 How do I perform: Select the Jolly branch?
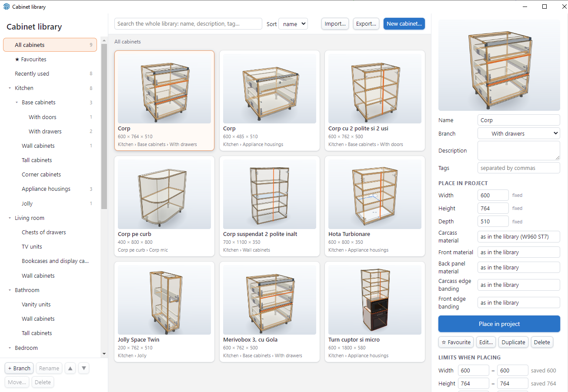pyautogui.click(x=50, y=203)
